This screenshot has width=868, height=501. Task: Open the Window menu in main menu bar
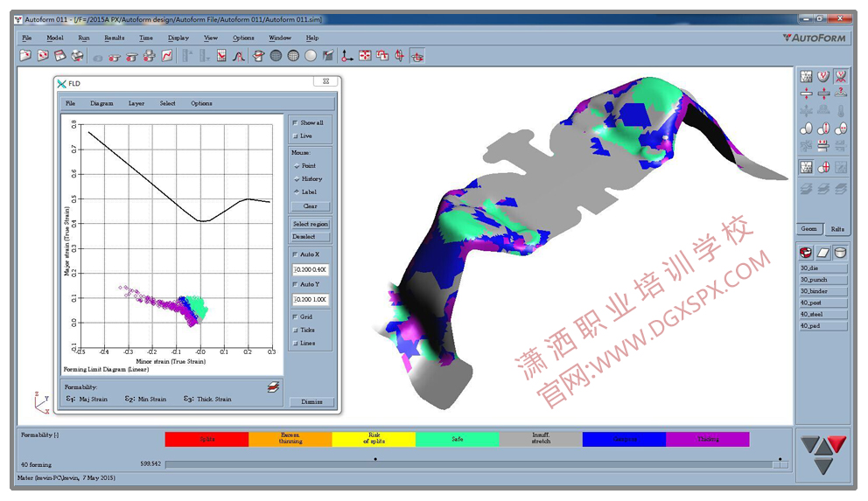point(280,38)
